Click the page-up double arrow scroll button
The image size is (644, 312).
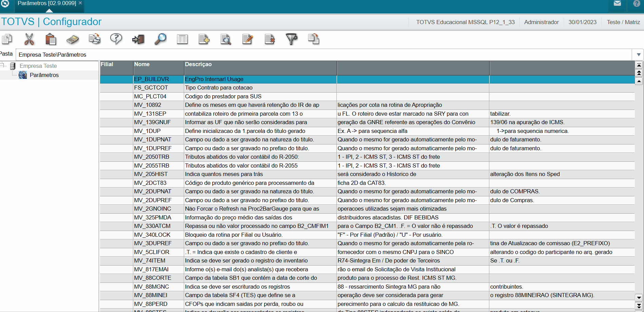click(639, 73)
